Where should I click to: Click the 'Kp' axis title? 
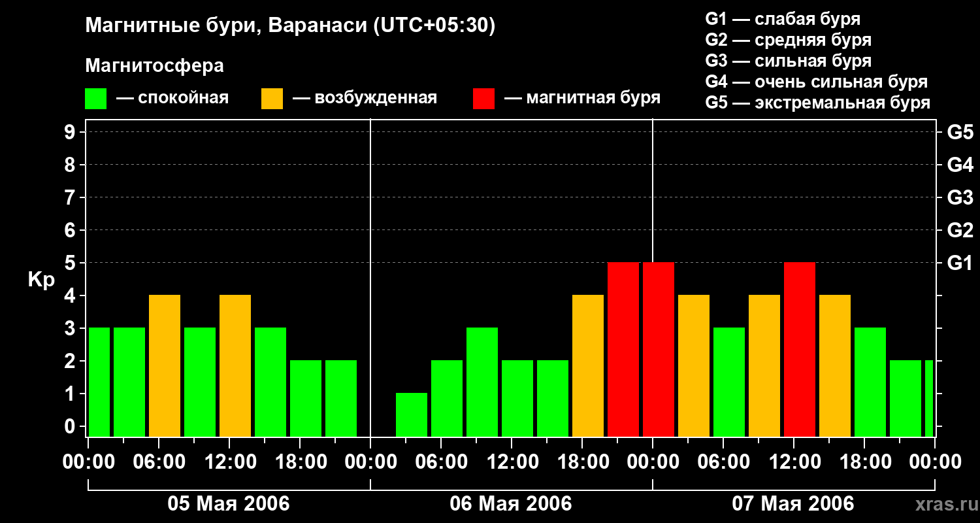pos(41,280)
